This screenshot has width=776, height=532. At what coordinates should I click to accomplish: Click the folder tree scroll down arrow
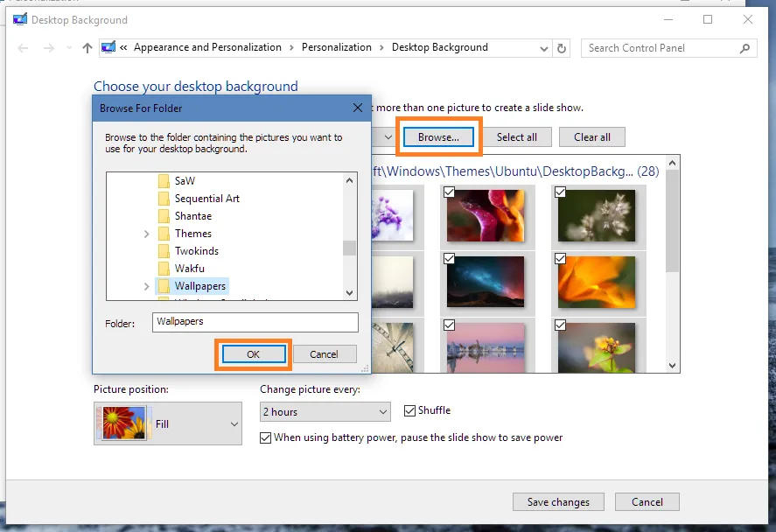point(349,292)
